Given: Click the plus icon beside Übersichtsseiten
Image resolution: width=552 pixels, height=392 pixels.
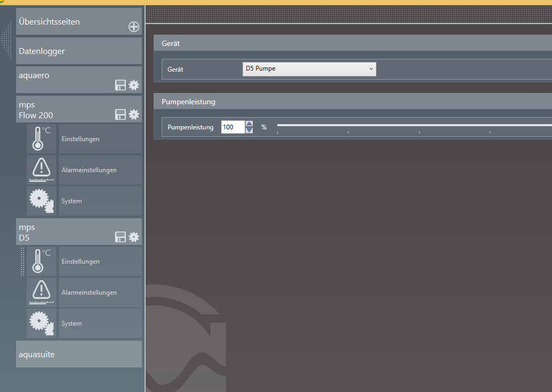Looking at the screenshot, I should tap(134, 27).
